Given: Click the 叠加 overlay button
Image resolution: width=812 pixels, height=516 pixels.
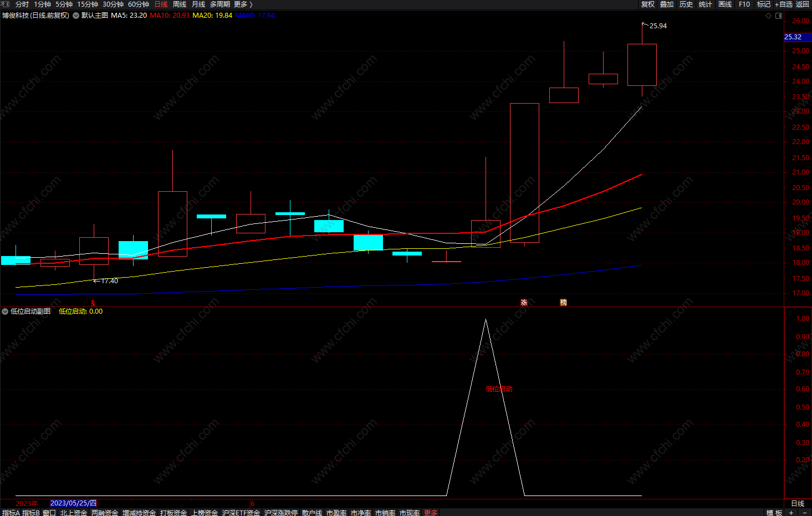Looking at the screenshot, I should point(667,4).
